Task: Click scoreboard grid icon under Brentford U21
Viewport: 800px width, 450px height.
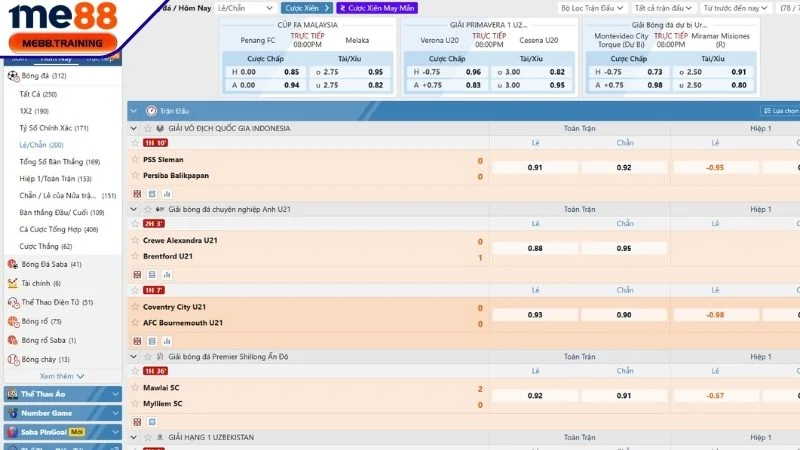Action: [x=137, y=274]
